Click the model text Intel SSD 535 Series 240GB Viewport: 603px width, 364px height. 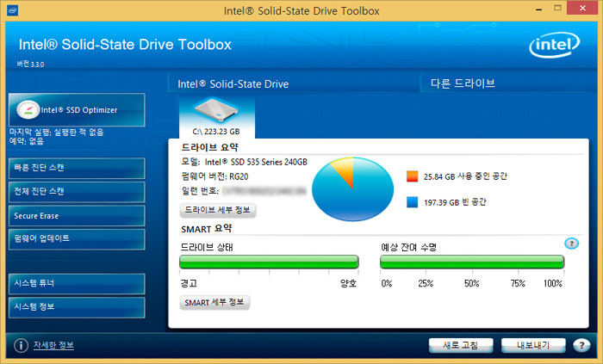(x=256, y=162)
